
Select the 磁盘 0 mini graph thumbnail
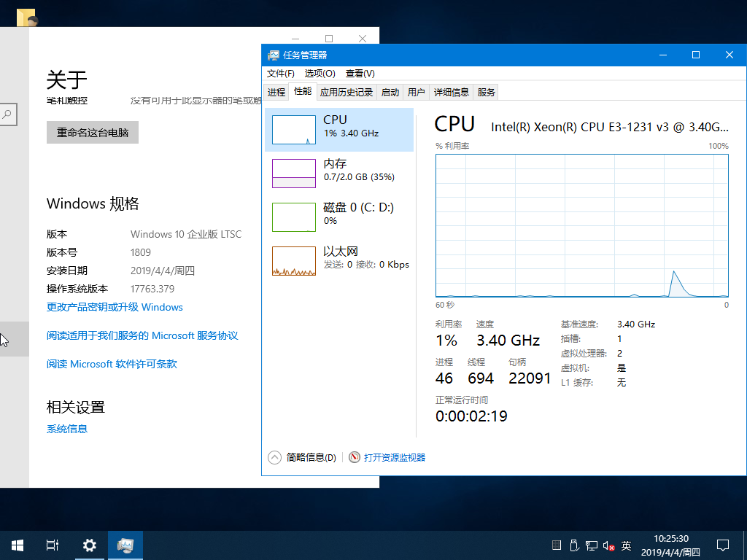[x=293, y=217]
